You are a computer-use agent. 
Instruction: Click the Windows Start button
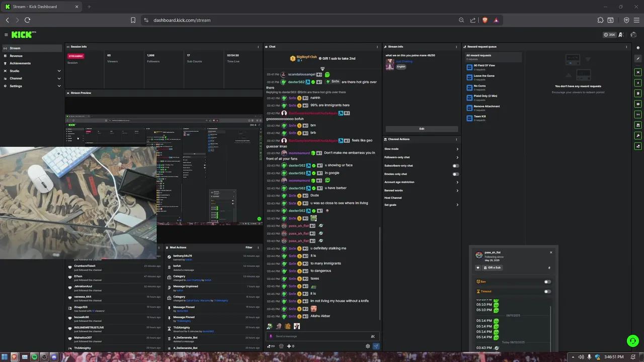point(4,356)
